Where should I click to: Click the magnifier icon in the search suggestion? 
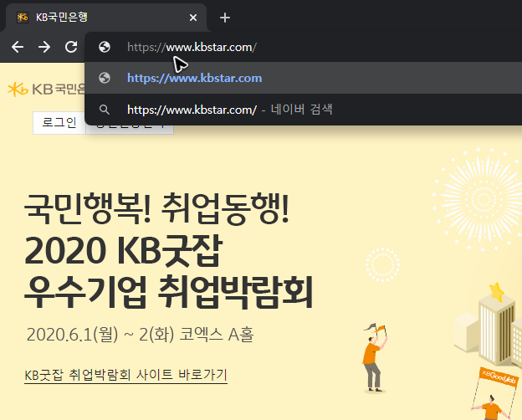point(105,110)
